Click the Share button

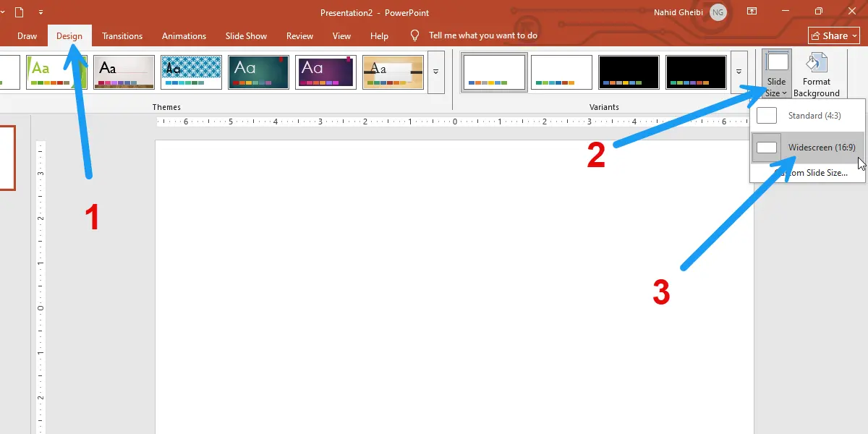click(x=834, y=35)
